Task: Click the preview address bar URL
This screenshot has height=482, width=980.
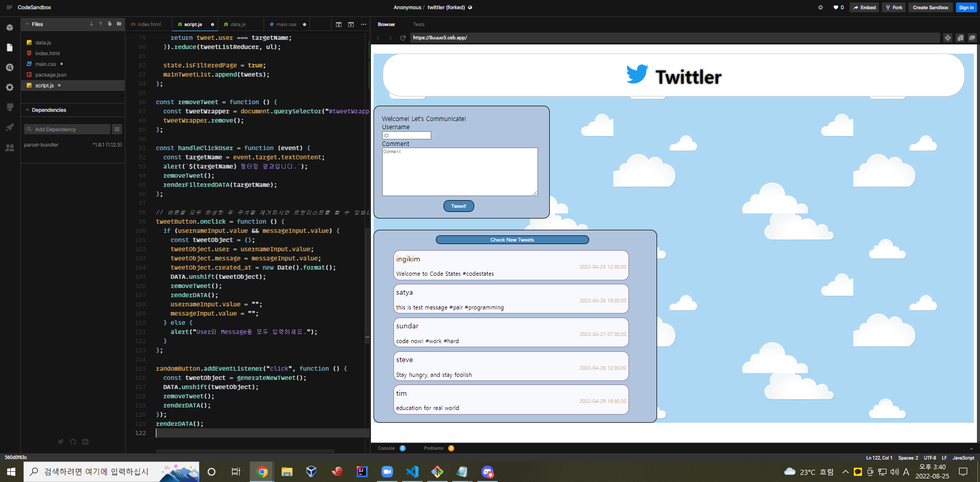Action: 674,38
